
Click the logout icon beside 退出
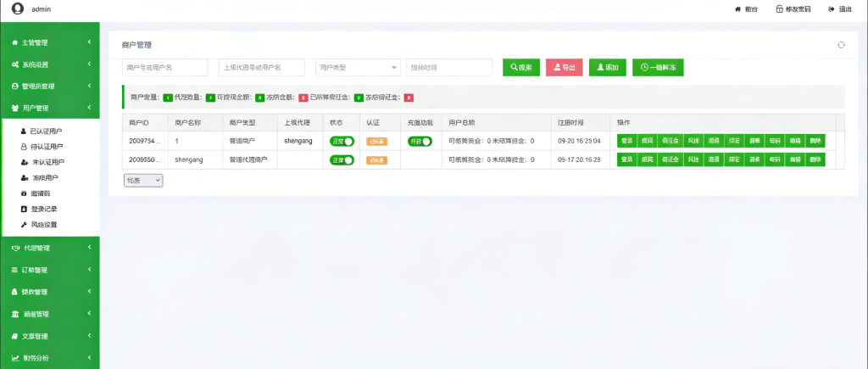click(x=832, y=9)
